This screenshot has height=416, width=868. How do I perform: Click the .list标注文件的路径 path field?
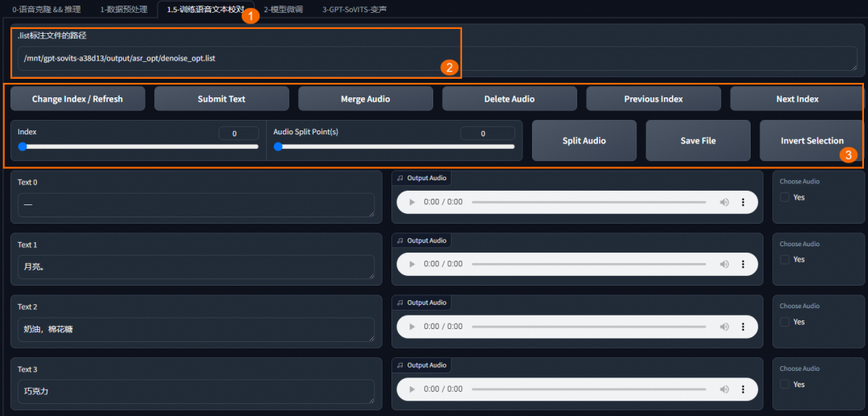437,58
